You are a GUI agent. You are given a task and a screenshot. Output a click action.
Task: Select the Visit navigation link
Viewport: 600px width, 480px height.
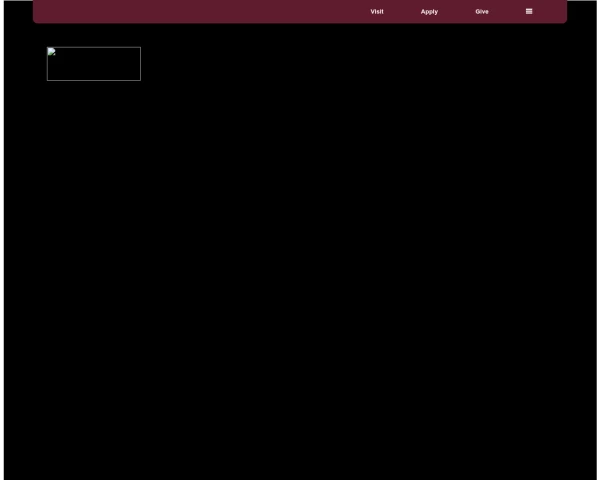(377, 11)
